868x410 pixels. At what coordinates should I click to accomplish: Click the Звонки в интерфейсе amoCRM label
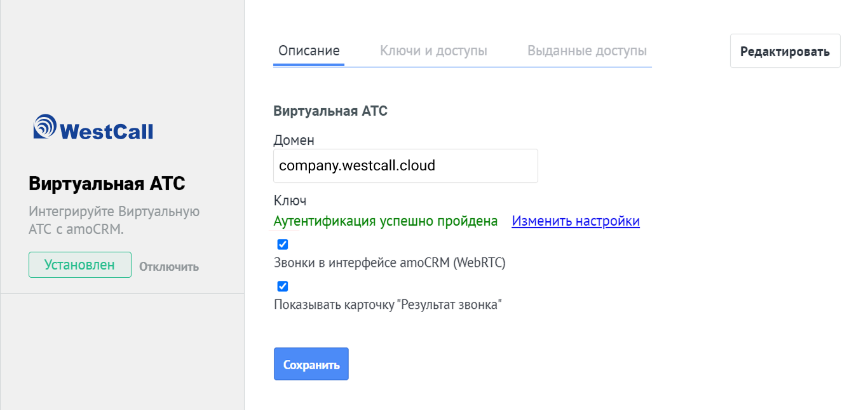tap(390, 263)
